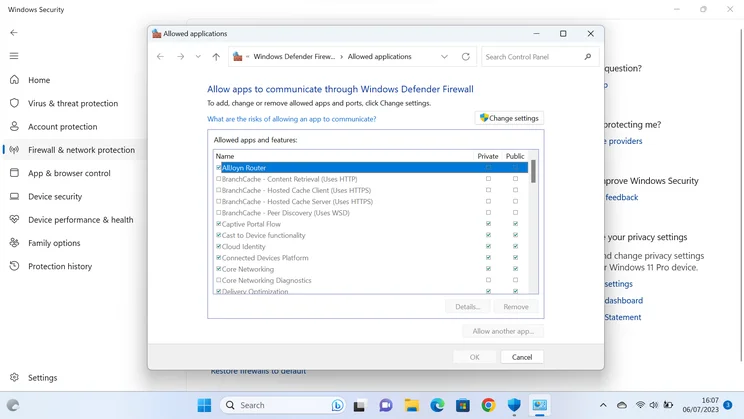Open Virus & threat protection shield icon

[x=14, y=103]
